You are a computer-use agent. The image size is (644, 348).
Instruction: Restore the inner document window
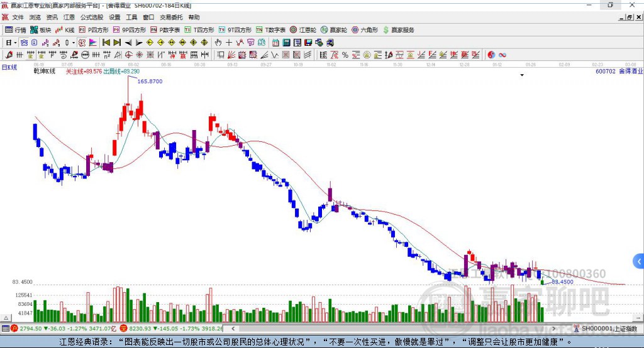[x=630, y=17]
